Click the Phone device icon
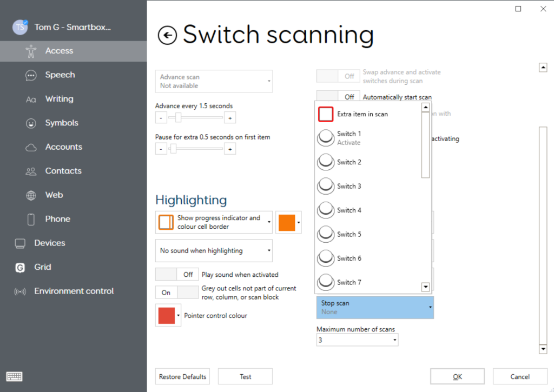Screen dimensions: 554x392 31,220
